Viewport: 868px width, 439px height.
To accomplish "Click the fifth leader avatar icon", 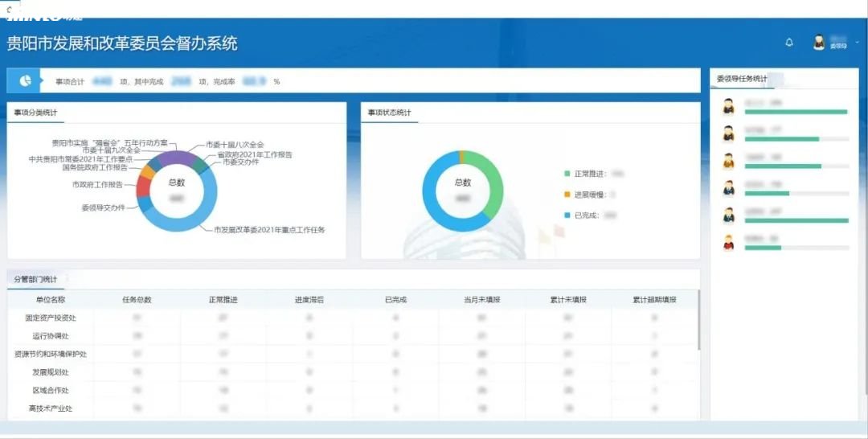I will pyautogui.click(x=728, y=215).
